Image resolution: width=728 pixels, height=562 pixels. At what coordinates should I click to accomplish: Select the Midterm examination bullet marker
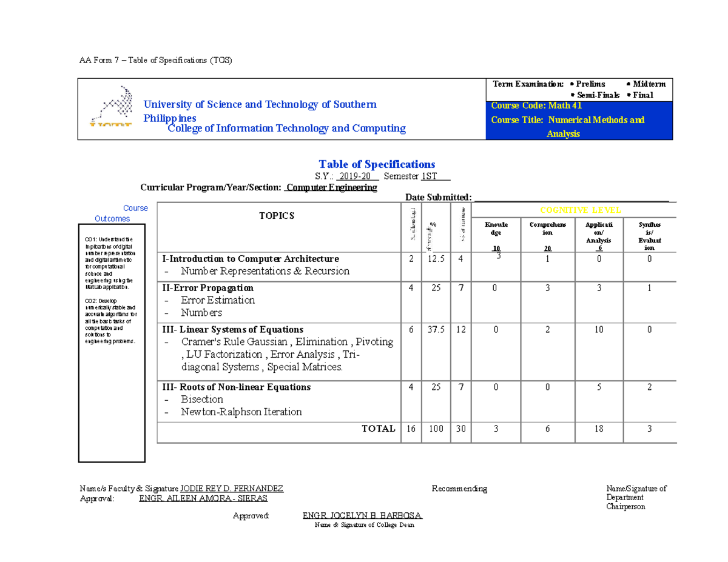point(629,84)
